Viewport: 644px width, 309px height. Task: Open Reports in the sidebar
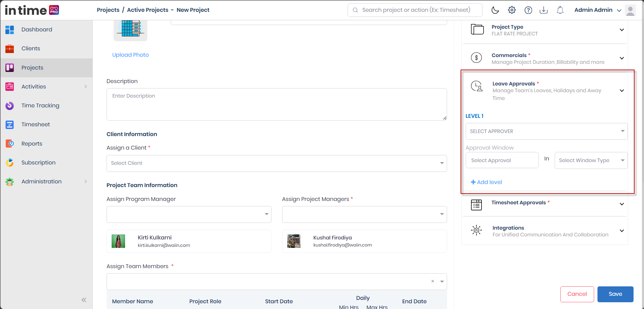click(x=46, y=144)
